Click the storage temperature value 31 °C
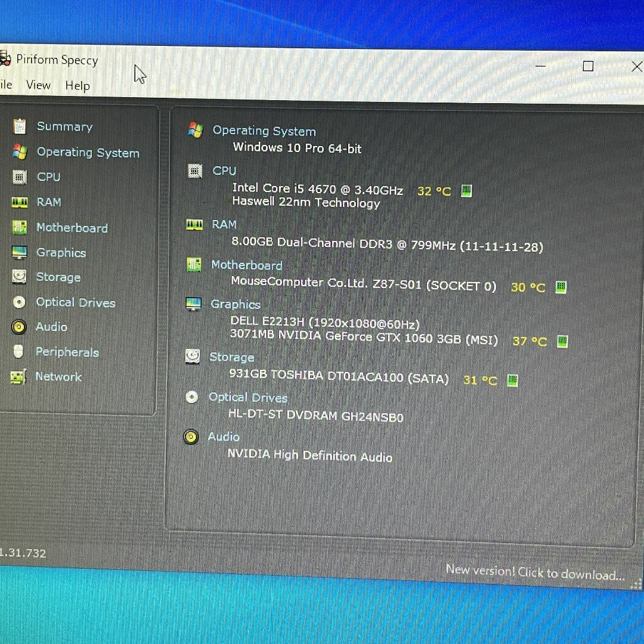The height and width of the screenshot is (644, 644). 480,380
